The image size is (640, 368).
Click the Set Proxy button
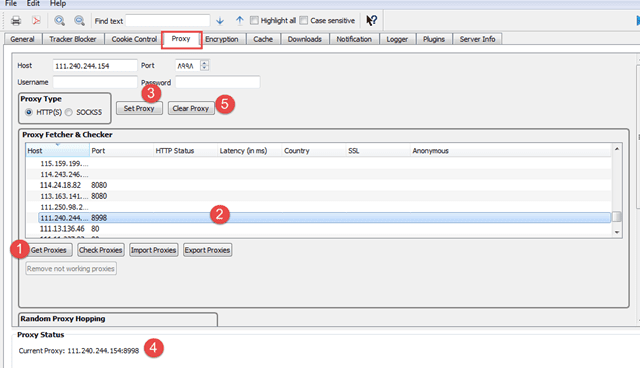pyautogui.click(x=139, y=109)
